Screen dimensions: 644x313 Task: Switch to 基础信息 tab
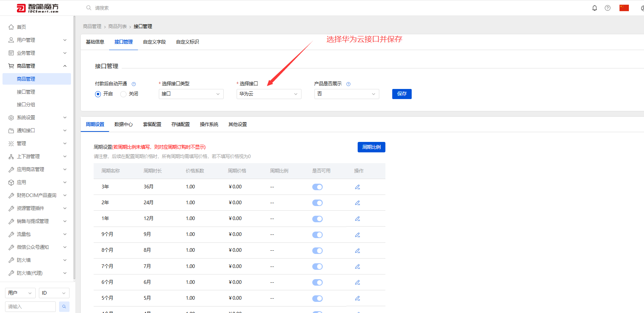(95, 42)
